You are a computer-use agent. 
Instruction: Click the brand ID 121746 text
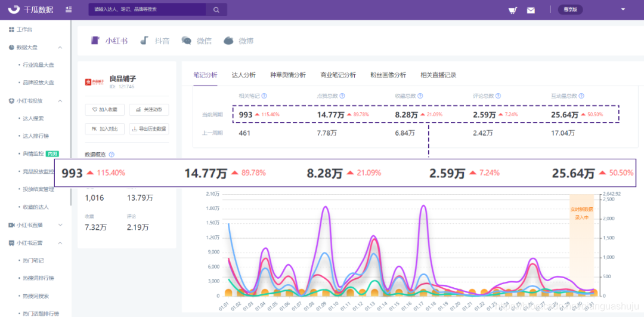click(122, 87)
